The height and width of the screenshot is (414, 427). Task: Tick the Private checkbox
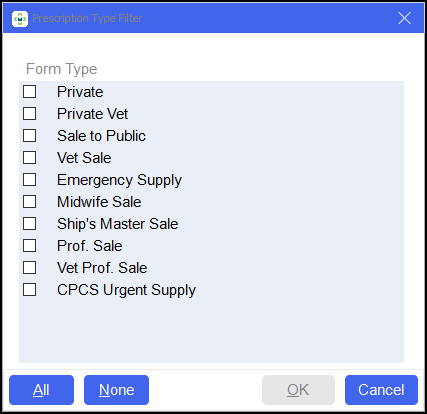coord(29,92)
